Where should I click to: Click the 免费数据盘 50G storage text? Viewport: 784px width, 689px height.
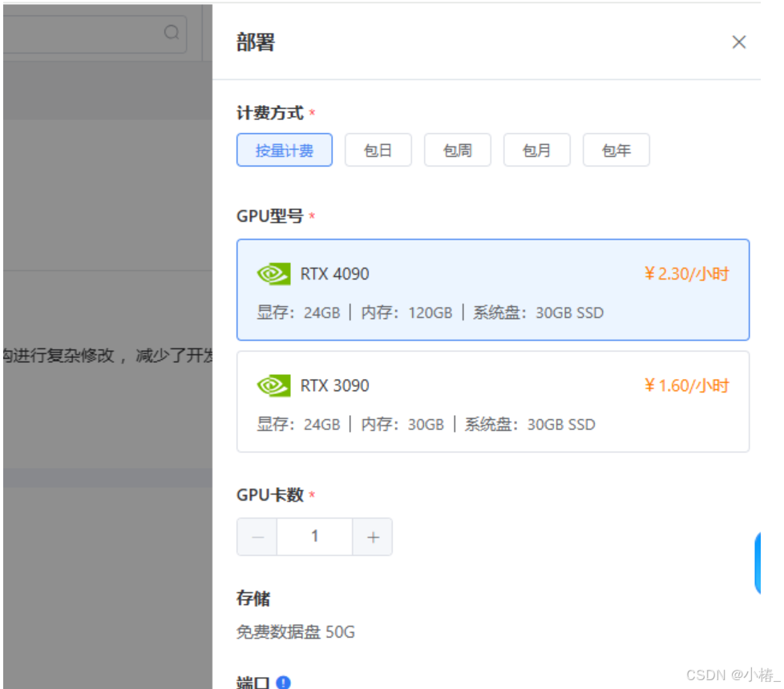(x=296, y=632)
